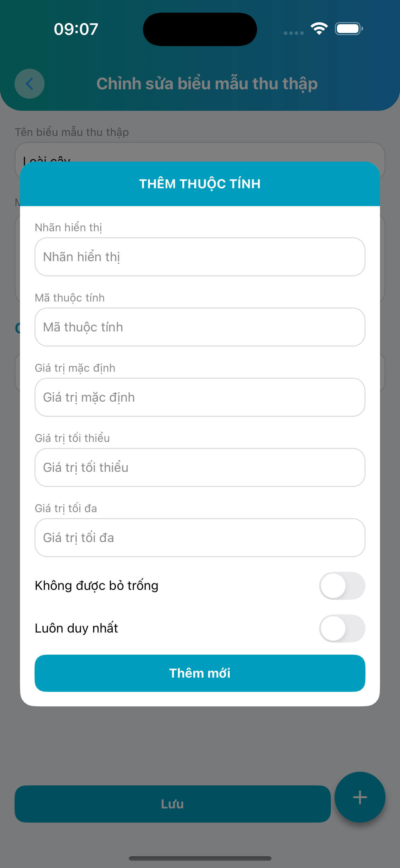Click the form name field behind the dialog
Screen dimensions: 400x868
[200, 153]
